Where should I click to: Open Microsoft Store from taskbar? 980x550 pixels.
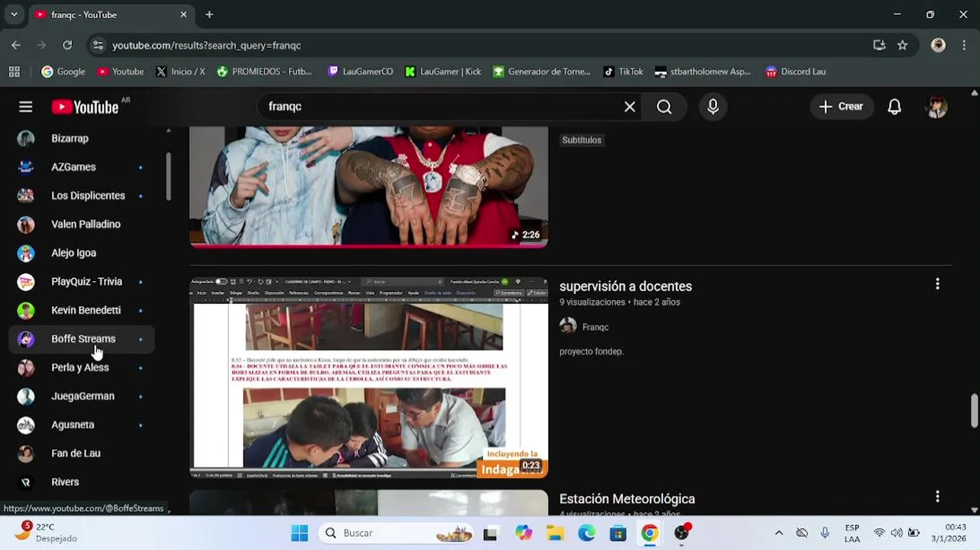click(618, 533)
